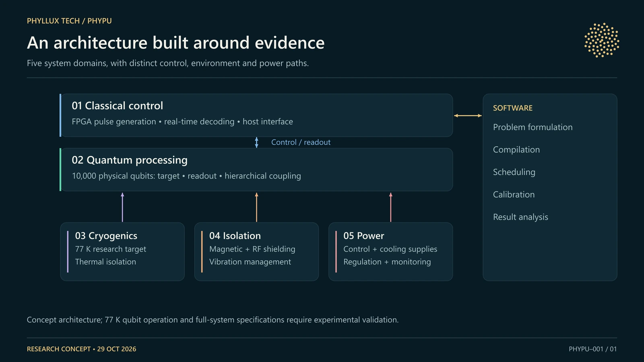Click the '05 Power' card heading
Image resolution: width=644 pixels, height=362 pixels.
(x=364, y=236)
